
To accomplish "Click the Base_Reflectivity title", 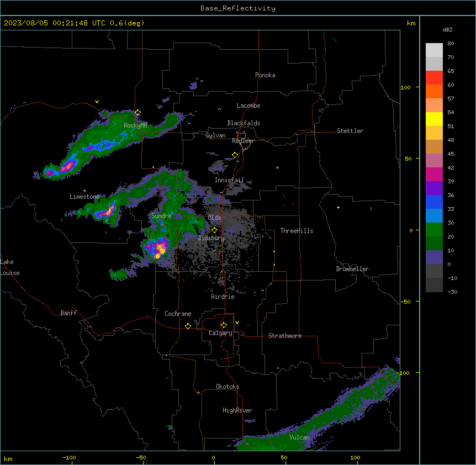I will (x=238, y=8).
